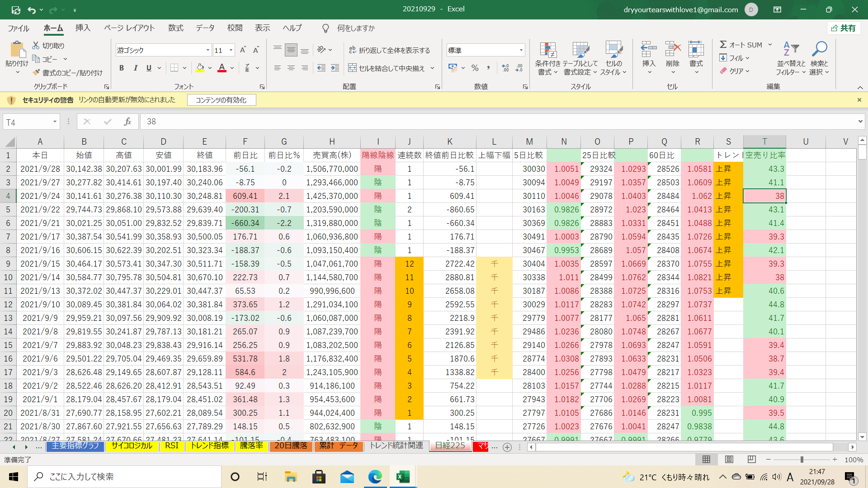Viewport: 868px width, 488px height.
Task: Click the Insert Function fx icon
Action: [x=127, y=122]
